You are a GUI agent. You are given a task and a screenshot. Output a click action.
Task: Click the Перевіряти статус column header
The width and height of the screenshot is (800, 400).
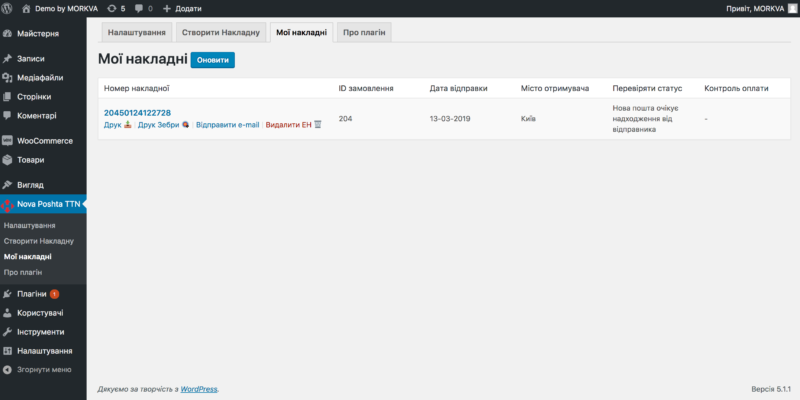tap(647, 88)
